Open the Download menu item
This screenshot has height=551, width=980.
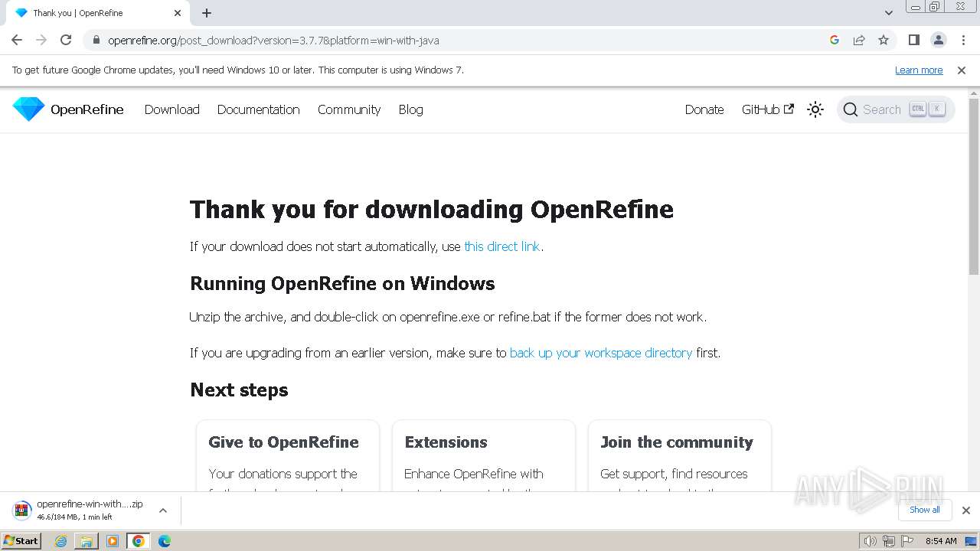coord(171,109)
